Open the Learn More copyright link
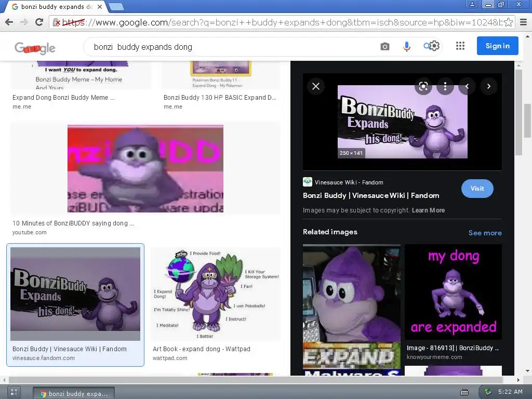532x399 pixels. tap(428, 210)
